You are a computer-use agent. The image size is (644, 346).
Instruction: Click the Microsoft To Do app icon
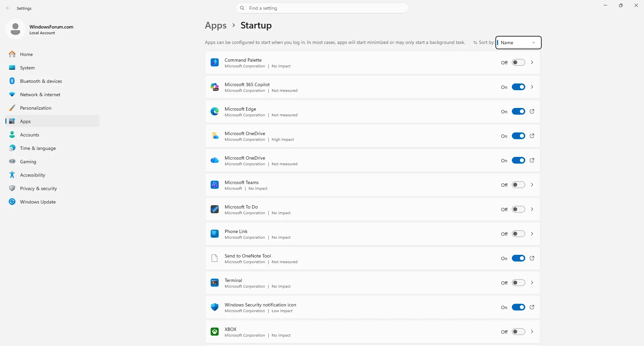click(x=215, y=210)
